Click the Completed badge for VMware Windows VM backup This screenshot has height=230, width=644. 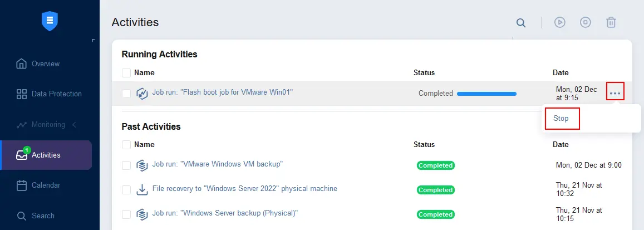click(x=436, y=165)
